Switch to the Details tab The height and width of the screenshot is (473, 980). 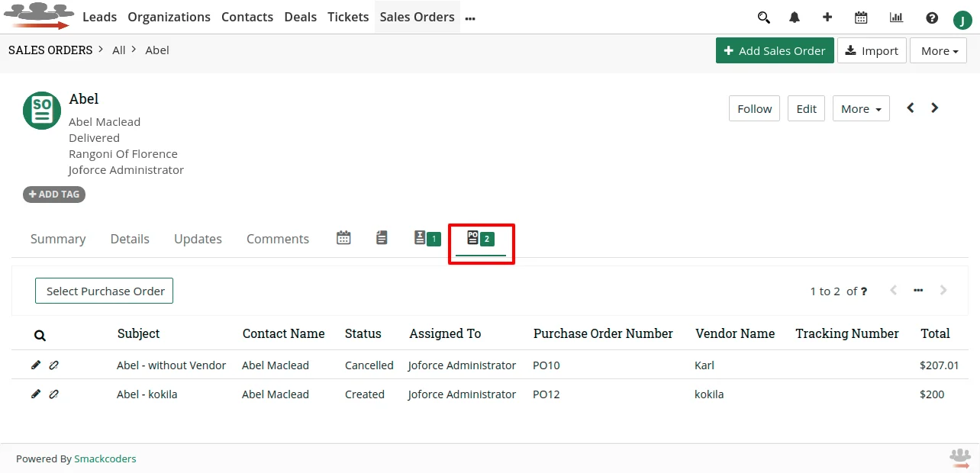click(130, 238)
